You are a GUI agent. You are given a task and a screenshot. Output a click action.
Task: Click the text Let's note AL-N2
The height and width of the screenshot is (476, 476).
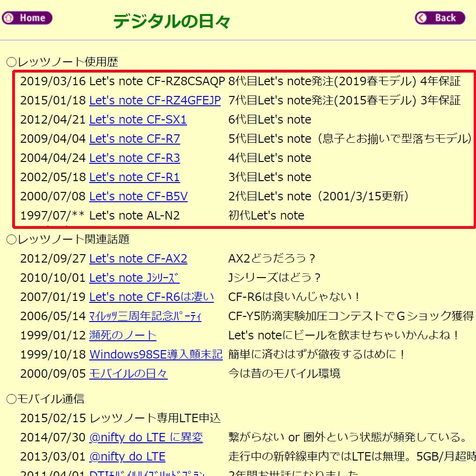tap(134, 215)
